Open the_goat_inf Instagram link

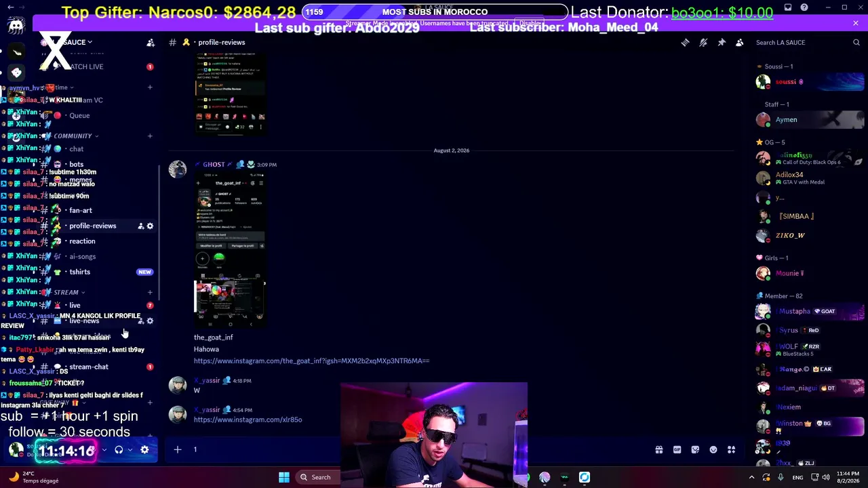(x=311, y=361)
